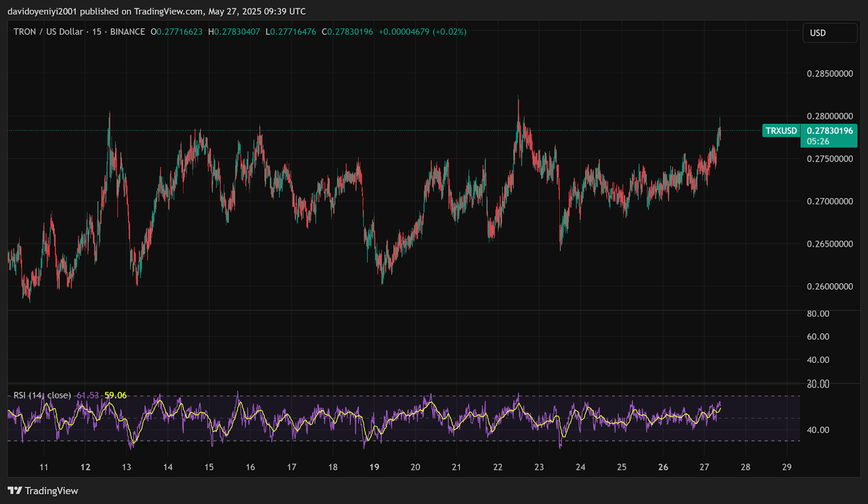Viewport: 868px width, 504px height.
Task: Click the 0.28500000 price axis label
Action: pyautogui.click(x=829, y=74)
